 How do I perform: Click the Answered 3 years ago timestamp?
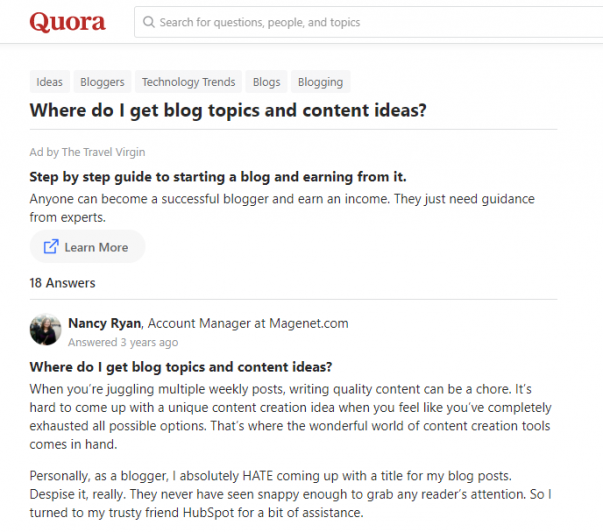click(x=123, y=342)
